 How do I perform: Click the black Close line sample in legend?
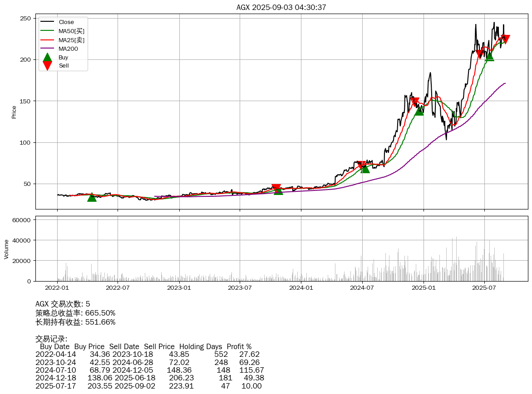[x=47, y=22]
